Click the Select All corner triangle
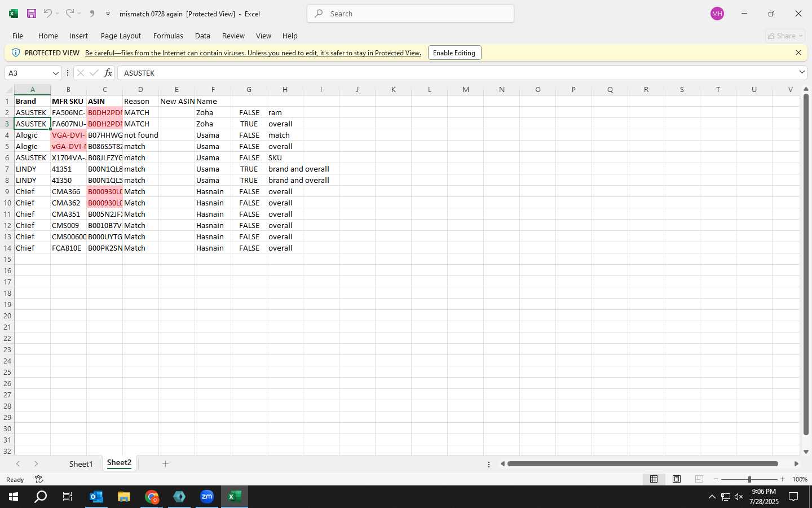Viewport: 812px width, 508px height. [x=9, y=90]
